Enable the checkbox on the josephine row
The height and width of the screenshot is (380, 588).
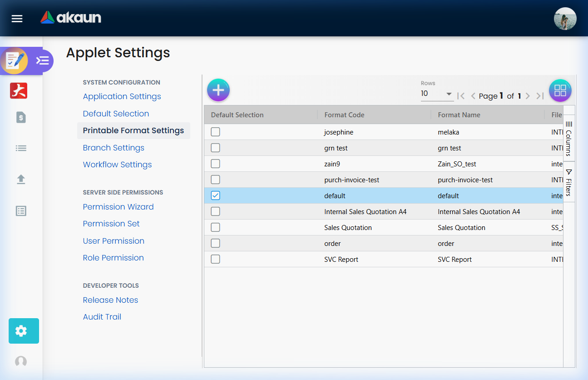point(215,131)
